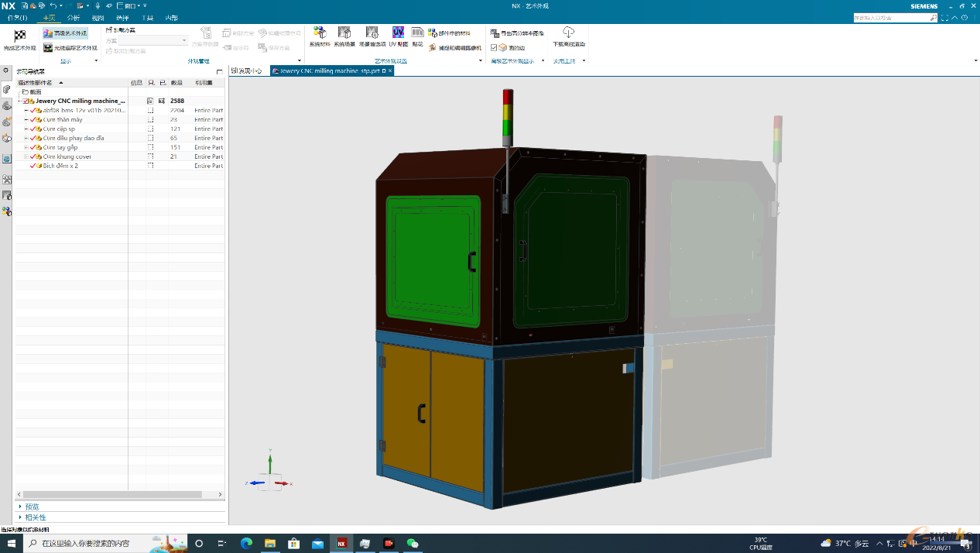Toggle visibility check of Cụm tay gắp
This screenshot has height=553, width=980.
tap(33, 147)
